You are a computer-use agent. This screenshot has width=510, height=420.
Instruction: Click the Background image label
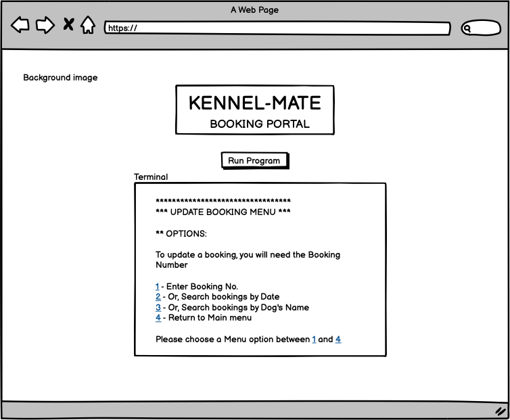(x=60, y=78)
